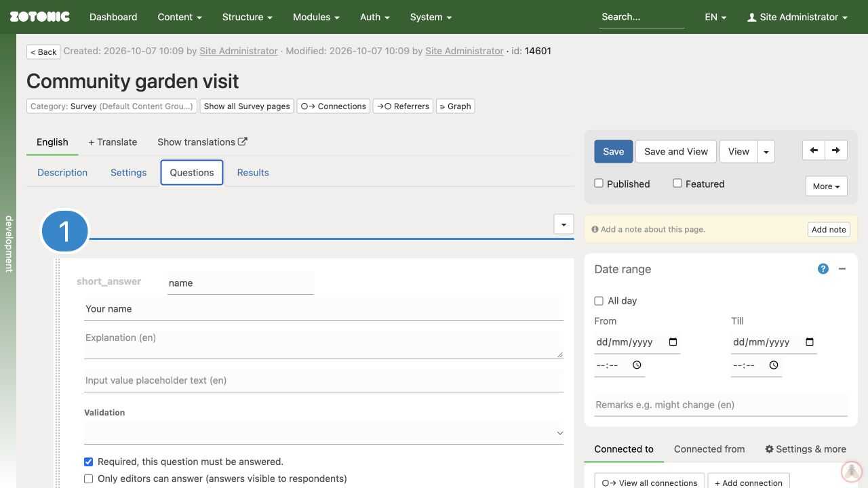The image size is (868, 488).
Task: Open Site Administrator creator link
Action: click(239, 51)
